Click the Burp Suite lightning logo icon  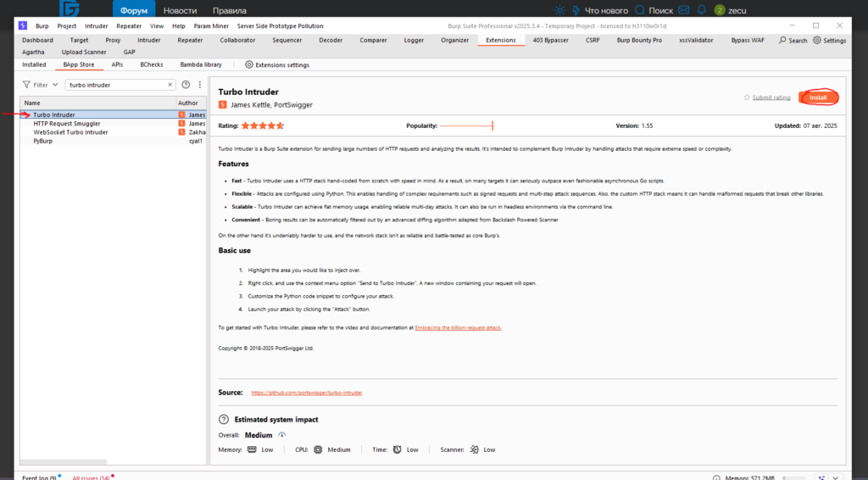click(x=23, y=25)
